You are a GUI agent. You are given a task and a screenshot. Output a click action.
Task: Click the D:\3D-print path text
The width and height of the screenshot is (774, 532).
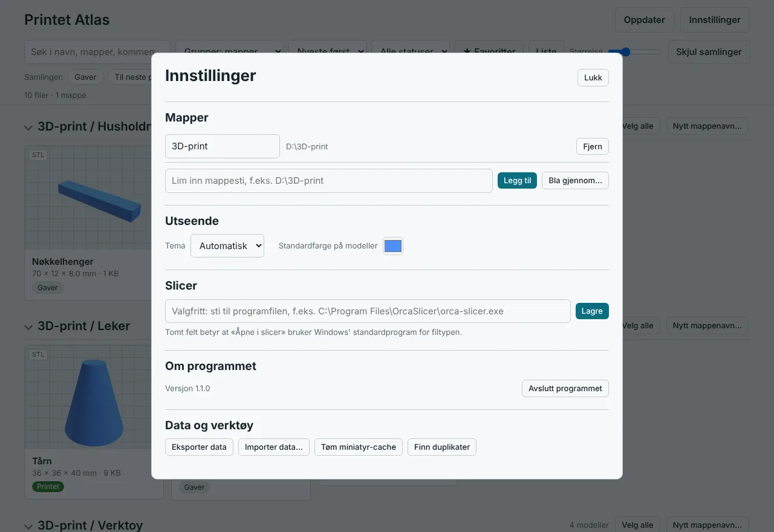pyautogui.click(x=307, y=146)
